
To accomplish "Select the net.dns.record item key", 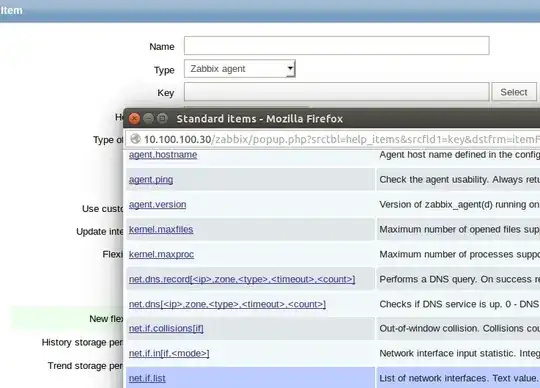I will [x=242, y=279].
